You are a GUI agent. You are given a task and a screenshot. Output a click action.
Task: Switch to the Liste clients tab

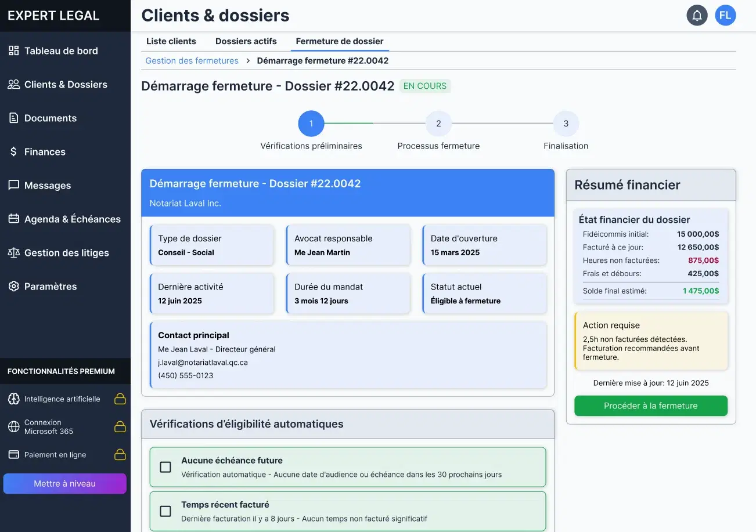171,41
